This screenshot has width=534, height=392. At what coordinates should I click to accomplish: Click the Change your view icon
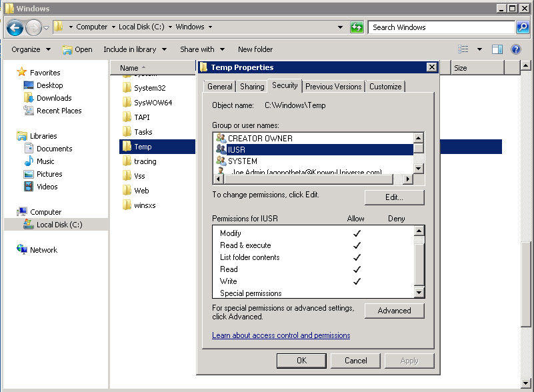463,49
